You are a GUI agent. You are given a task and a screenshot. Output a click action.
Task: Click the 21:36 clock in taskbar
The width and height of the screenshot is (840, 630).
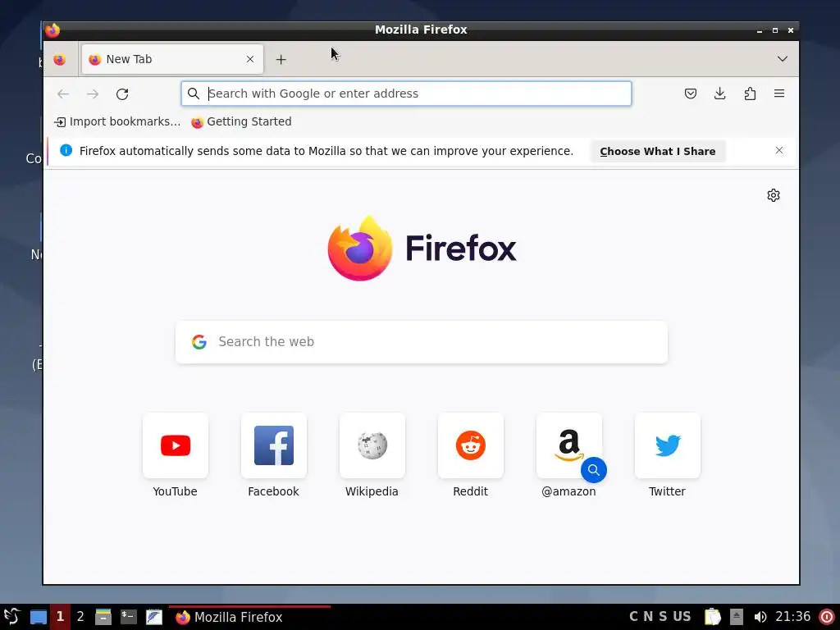coord(793,617)
